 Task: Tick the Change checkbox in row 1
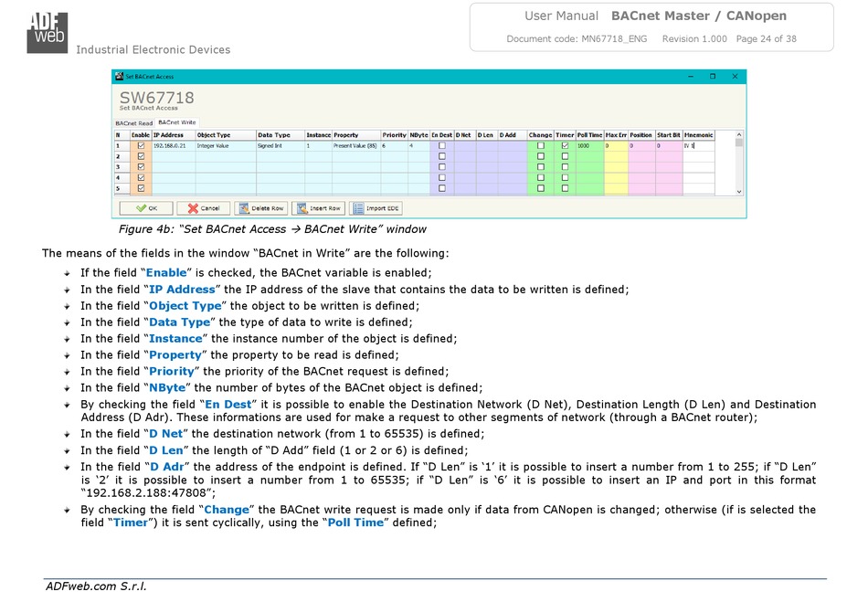[541, 145]
